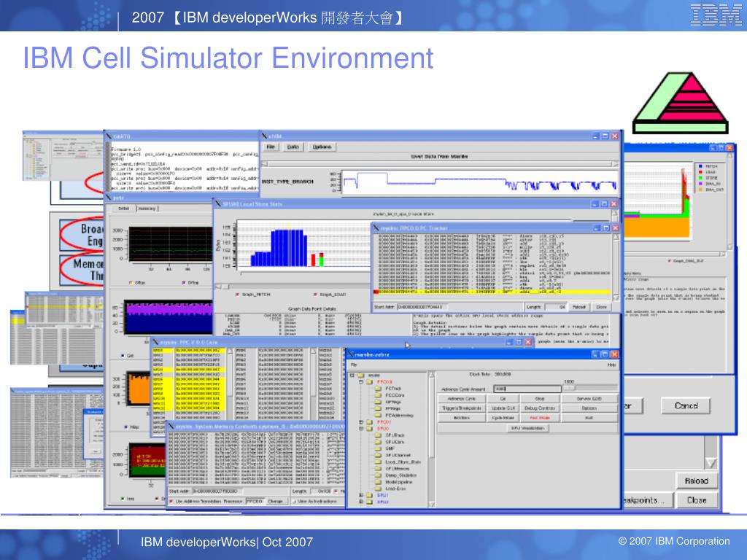
Task: Open the Options menu in event data window
Action: 322,147
